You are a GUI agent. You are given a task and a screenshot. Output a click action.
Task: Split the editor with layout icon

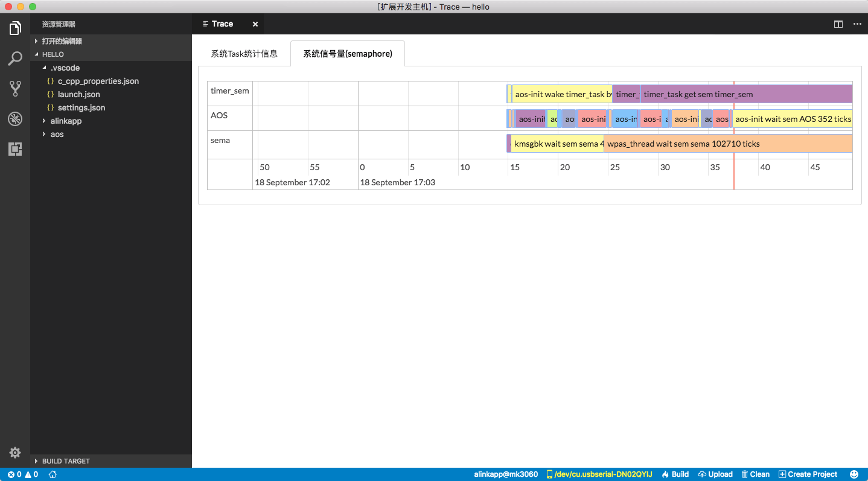[838, 24]
